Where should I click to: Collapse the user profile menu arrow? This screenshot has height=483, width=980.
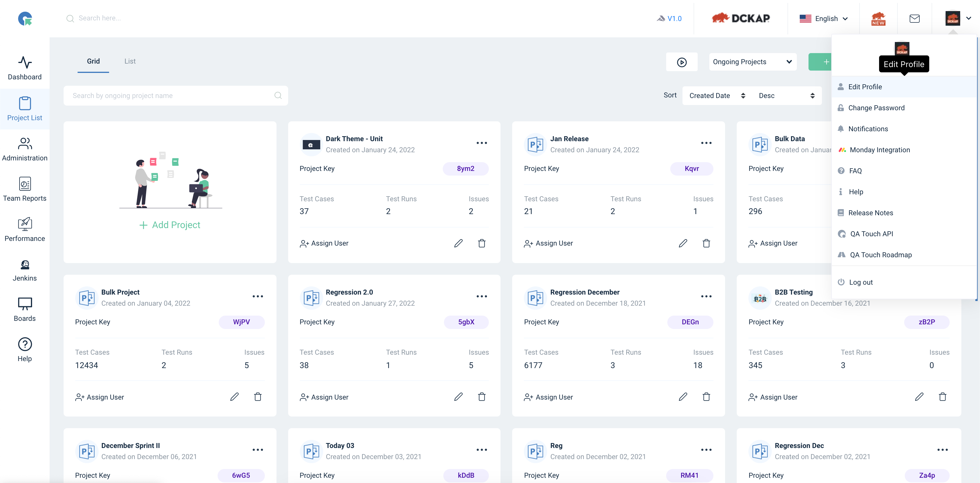pos(969,18)
